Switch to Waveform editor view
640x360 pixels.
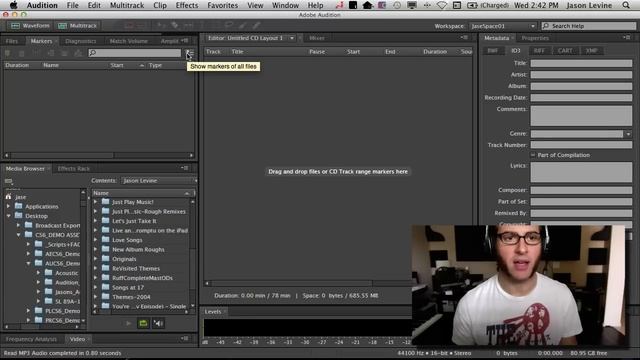coord(30,26)
